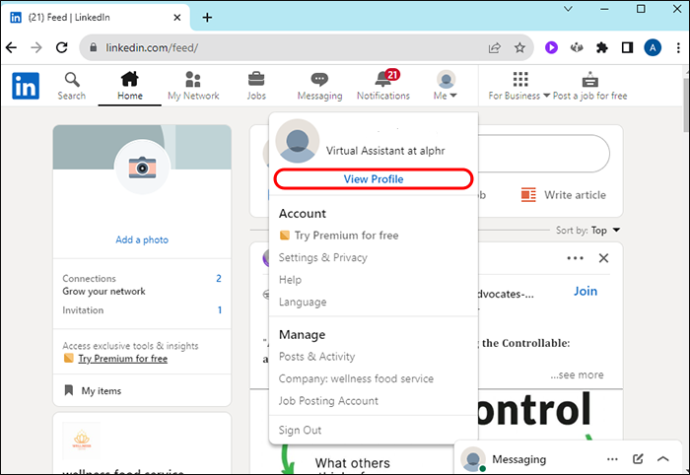Go to Home in the navbar
This screenshot has width=690, height=475.
(x=130, y=86)
